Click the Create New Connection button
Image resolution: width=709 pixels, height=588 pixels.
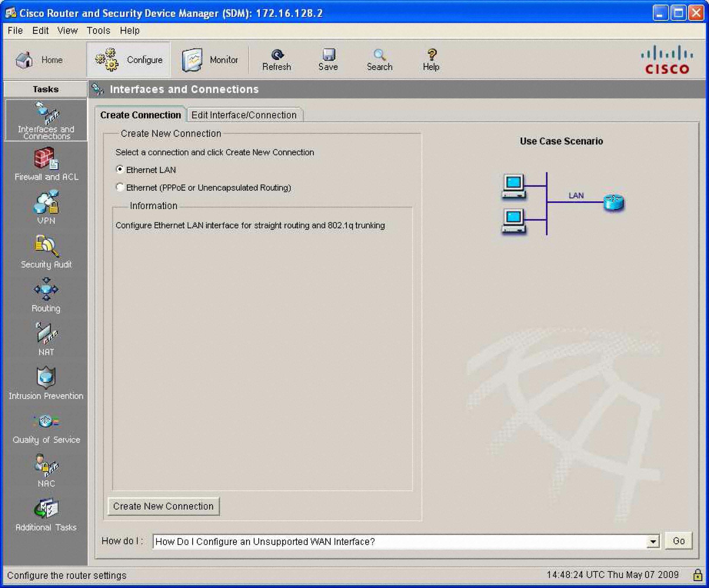click(164, 506)
